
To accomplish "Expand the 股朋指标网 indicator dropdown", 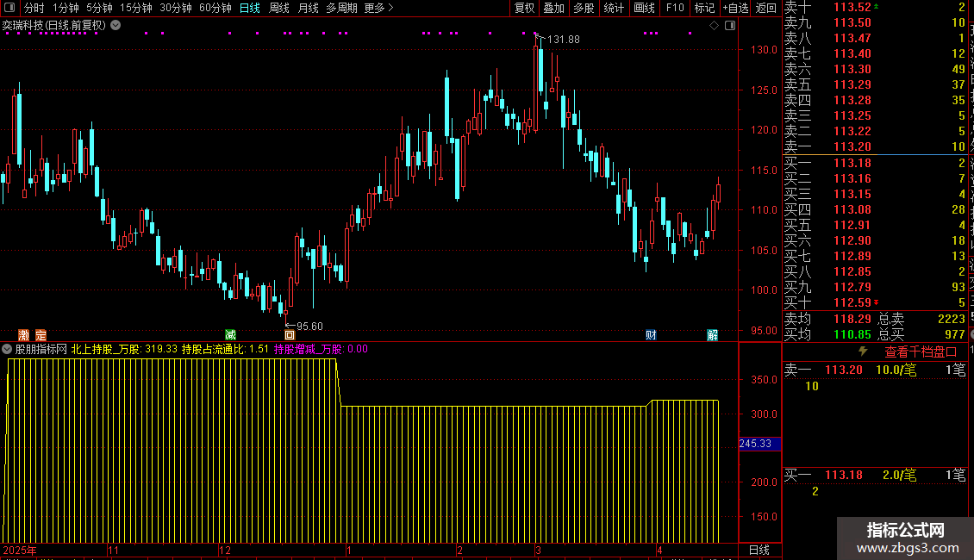I will pyautogui.click(x=7, y=349).
